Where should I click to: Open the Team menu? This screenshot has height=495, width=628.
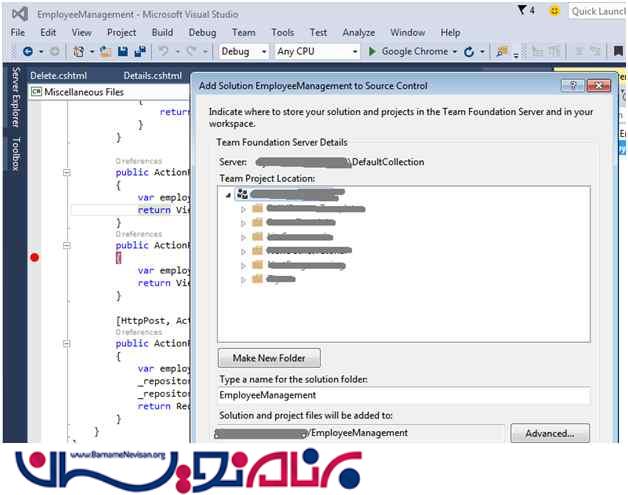click(243, 32)
